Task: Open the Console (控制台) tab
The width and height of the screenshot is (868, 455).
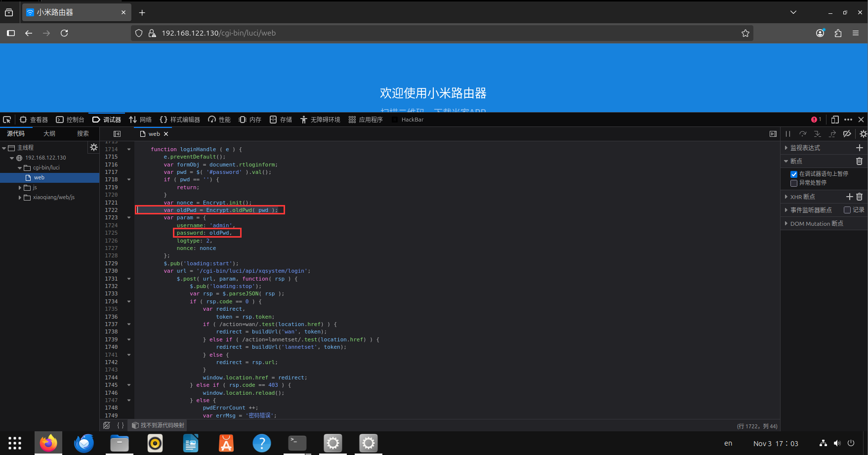Action: (x=70, y=120)
